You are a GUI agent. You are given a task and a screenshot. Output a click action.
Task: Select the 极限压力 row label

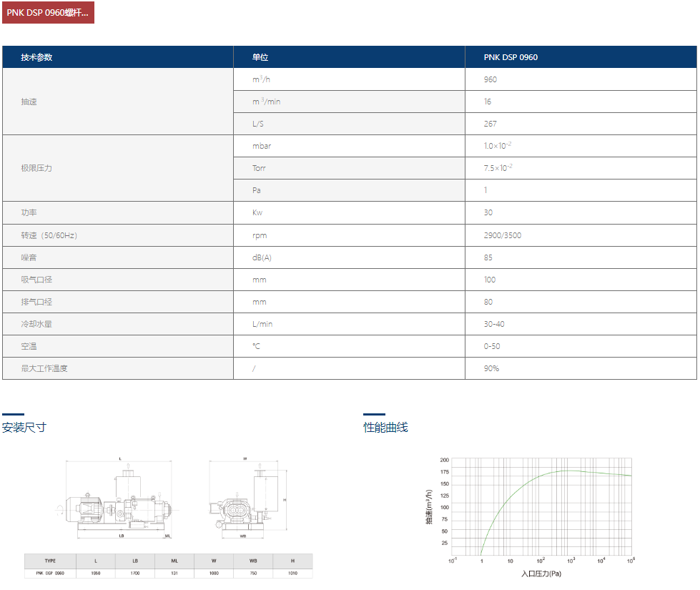point(36,168)
